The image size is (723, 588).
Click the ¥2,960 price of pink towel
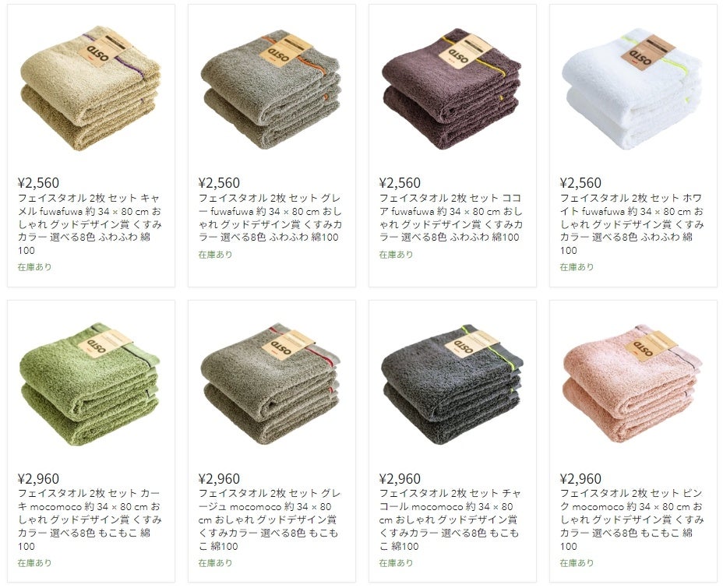pyautogui.click(x=581, y=479)
